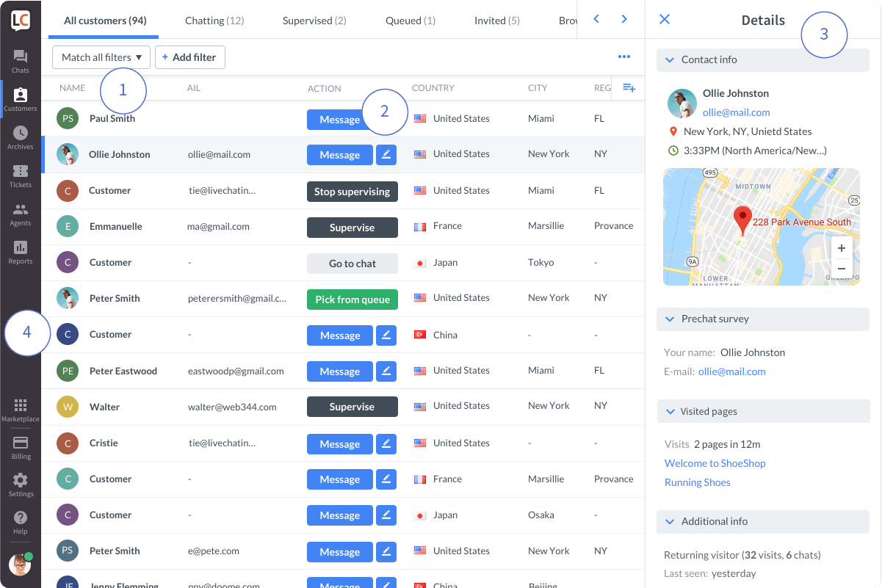Message Ollie Johnston
Screen dimensions: 882x588
[340, 154]
